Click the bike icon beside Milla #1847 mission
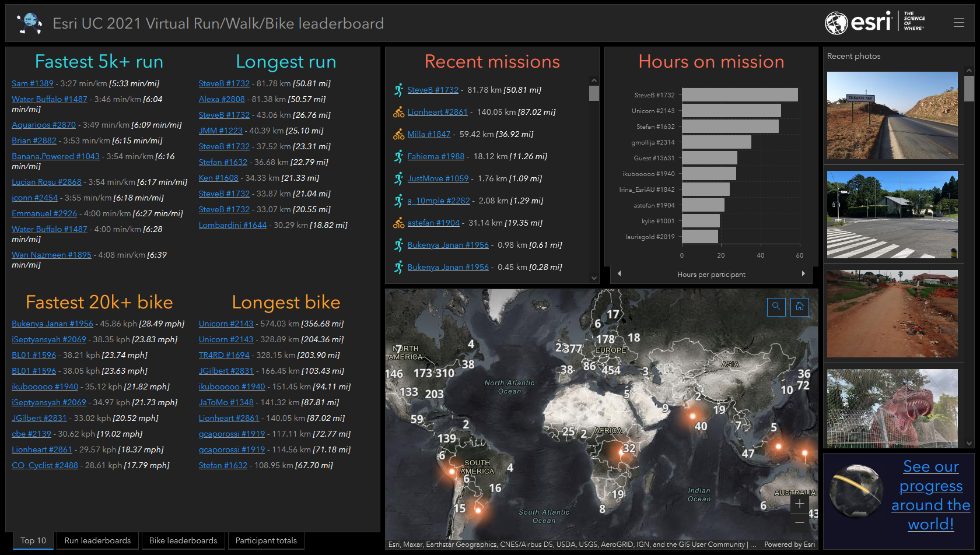The height and width of the screenshot is (555, 980). click(x=398, y=134)
